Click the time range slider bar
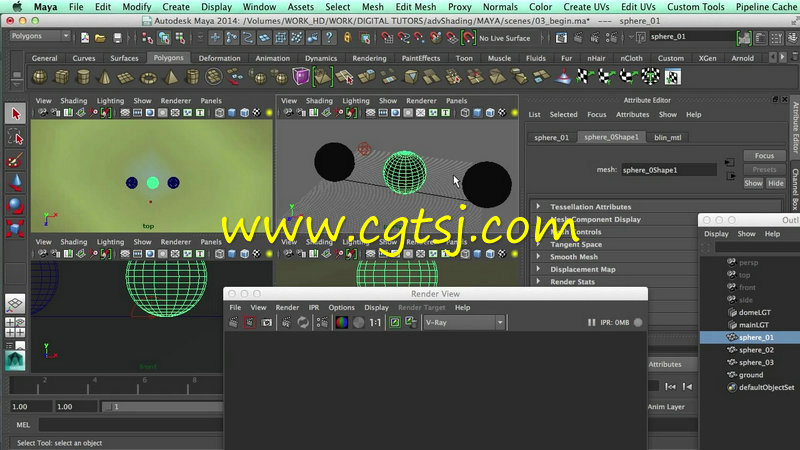800x450 pixels. [163, 407]
